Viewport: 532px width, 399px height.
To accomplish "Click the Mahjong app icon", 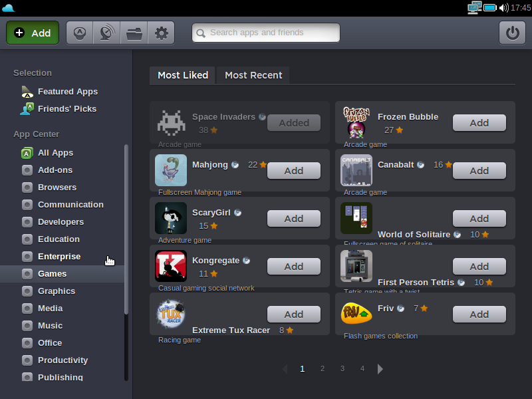I will [170, 170].
